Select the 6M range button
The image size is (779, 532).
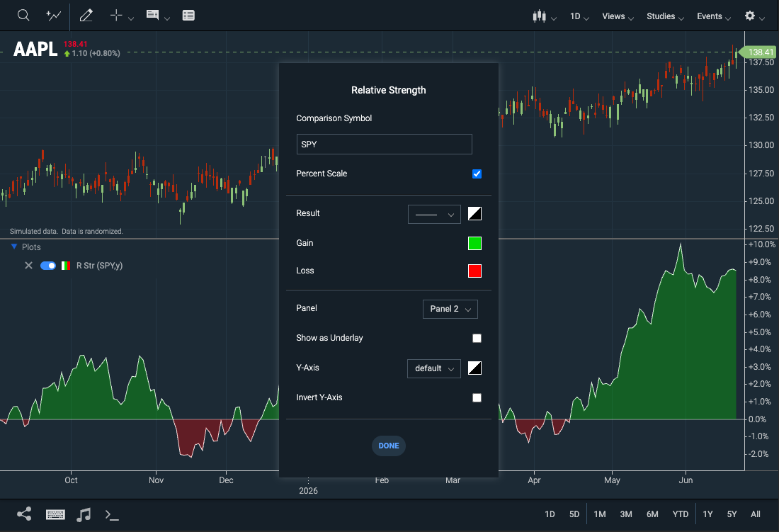pos(652,514)
